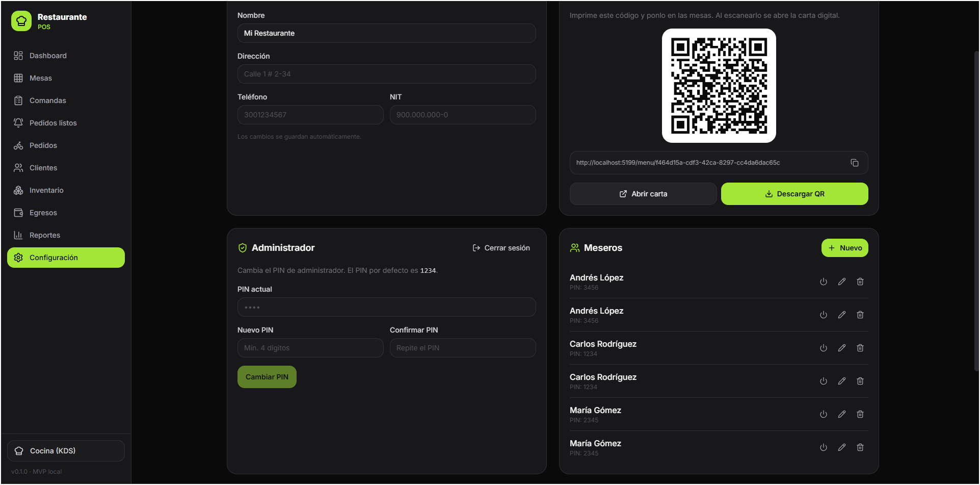Go to Mesas in the sidebar
Screen dimensions: 980x485
click(x=66, y=78)
